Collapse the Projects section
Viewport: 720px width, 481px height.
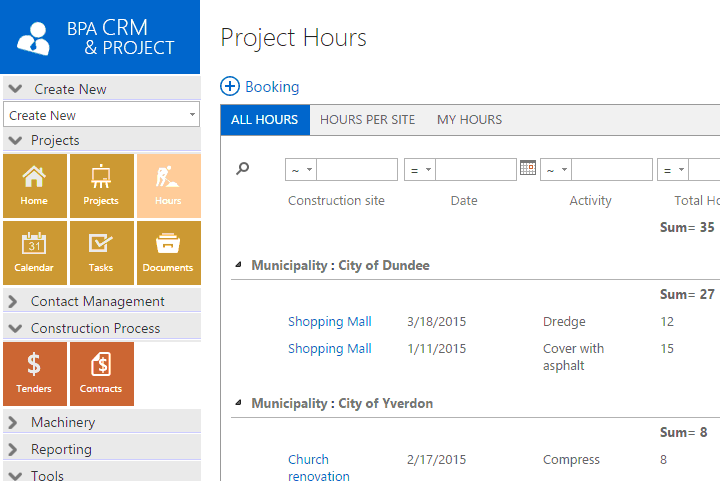(x=15, y=140)
